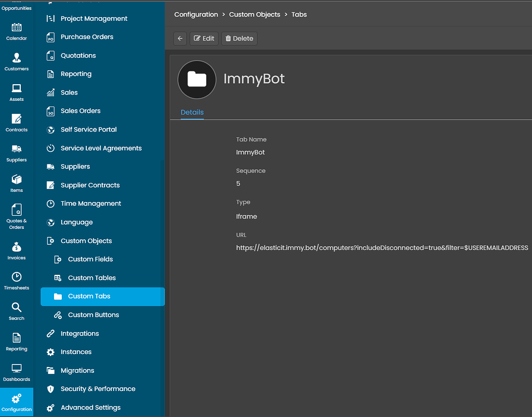Delete the ImmyBot custom tab
This screenshot has height=417, width=532.
(x=239, y=38)
